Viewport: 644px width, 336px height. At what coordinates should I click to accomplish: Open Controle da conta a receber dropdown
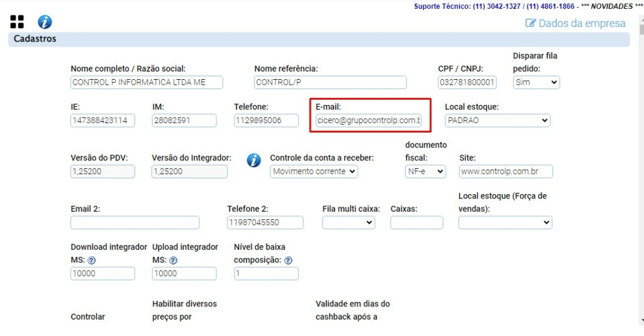[314, 171]
